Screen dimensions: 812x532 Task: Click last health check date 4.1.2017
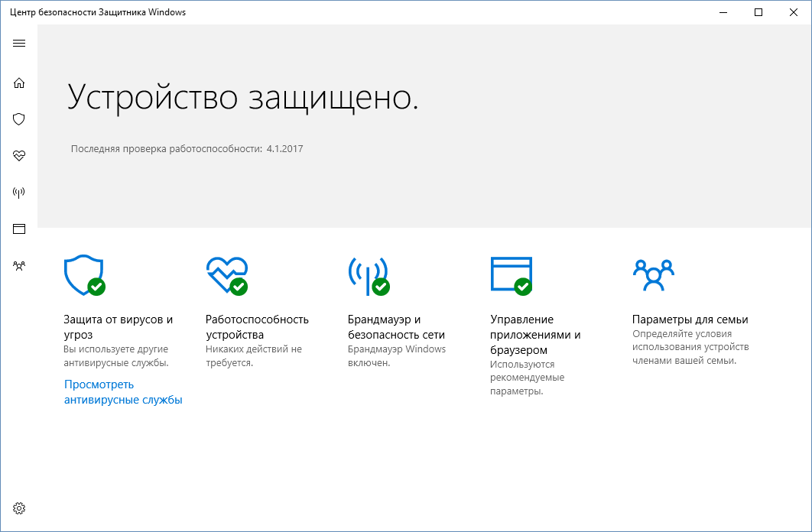[x=285, y=149]
